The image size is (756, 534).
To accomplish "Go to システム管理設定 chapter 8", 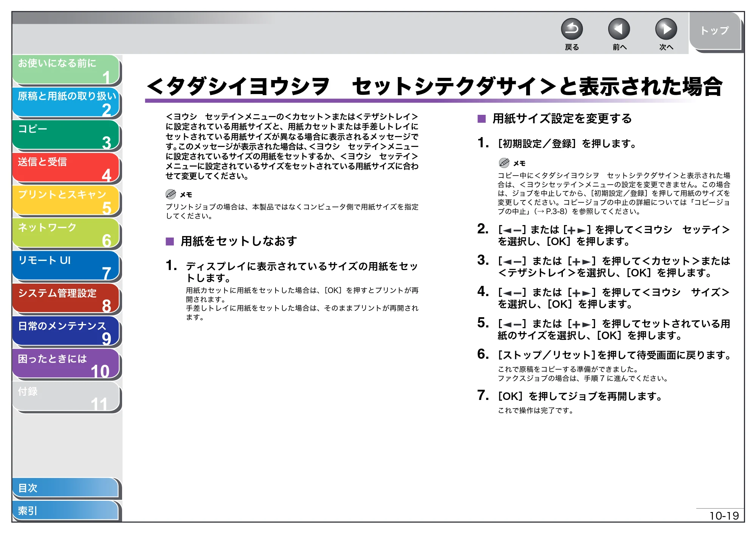I will (66, 299).
